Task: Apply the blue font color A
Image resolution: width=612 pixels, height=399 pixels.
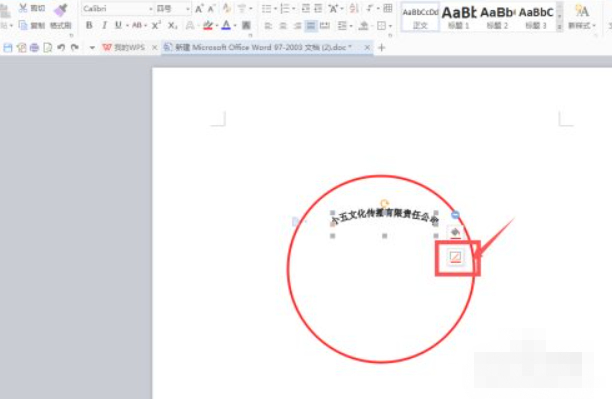Action: coord(226,26)
